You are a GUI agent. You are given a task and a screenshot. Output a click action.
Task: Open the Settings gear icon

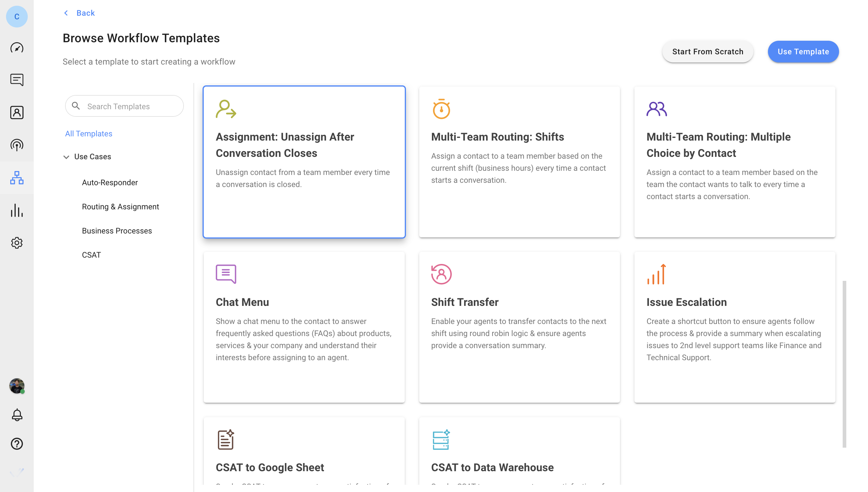(x=17, y=243)
